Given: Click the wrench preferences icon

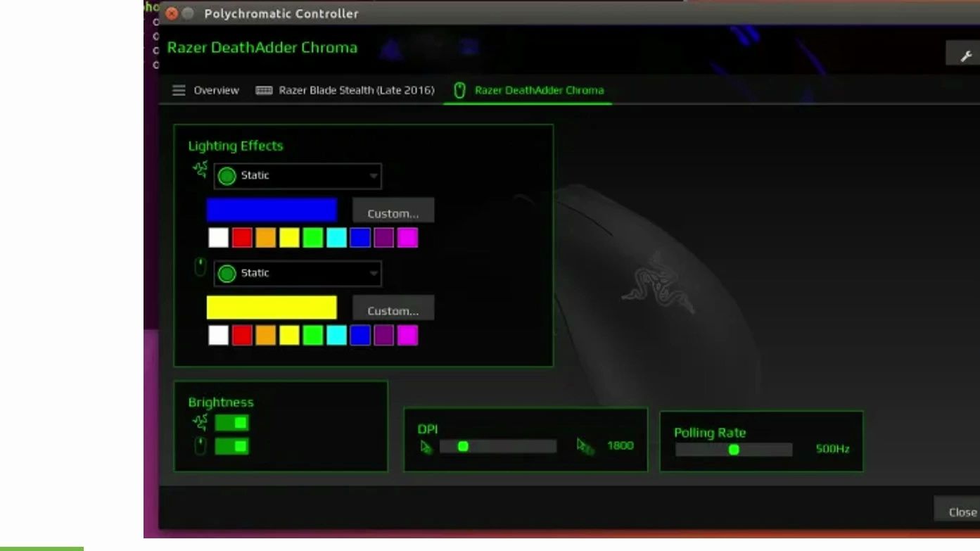Looking at the screenshot, I should [967, 56].
